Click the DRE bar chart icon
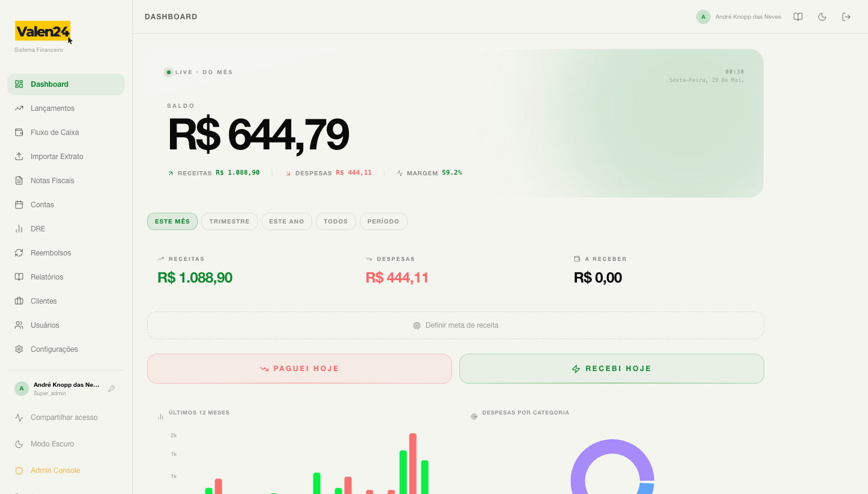This screenshot has height=494, width=868. (19, 229)
